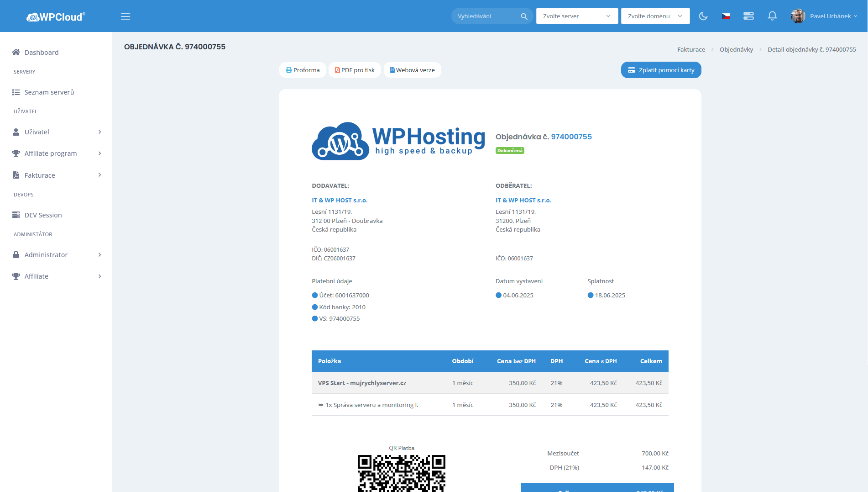Open the Zvolte doménu dropdown

pyautogui.click(x=655, y=16)
